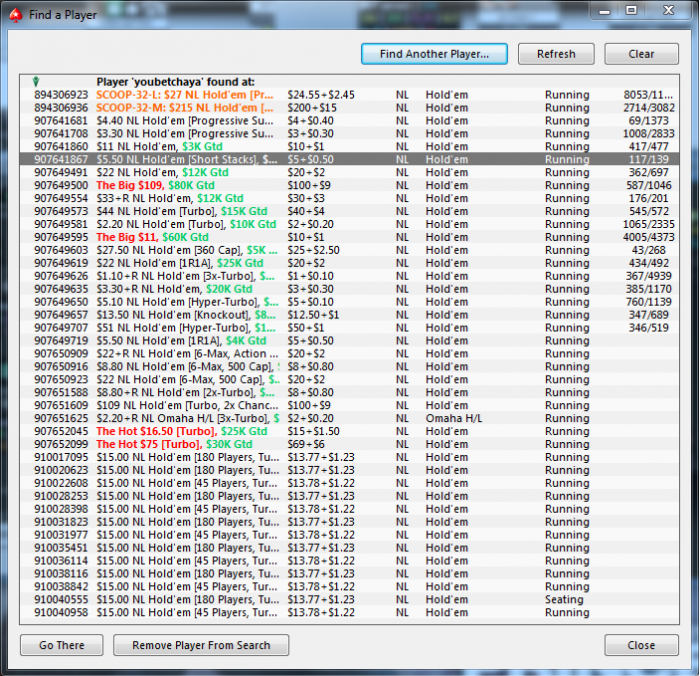Image resolution: width=700 pixels, height=676 pixels.
Task: Select tournament 910038842 45 Players row
Action: click(350, 587)
